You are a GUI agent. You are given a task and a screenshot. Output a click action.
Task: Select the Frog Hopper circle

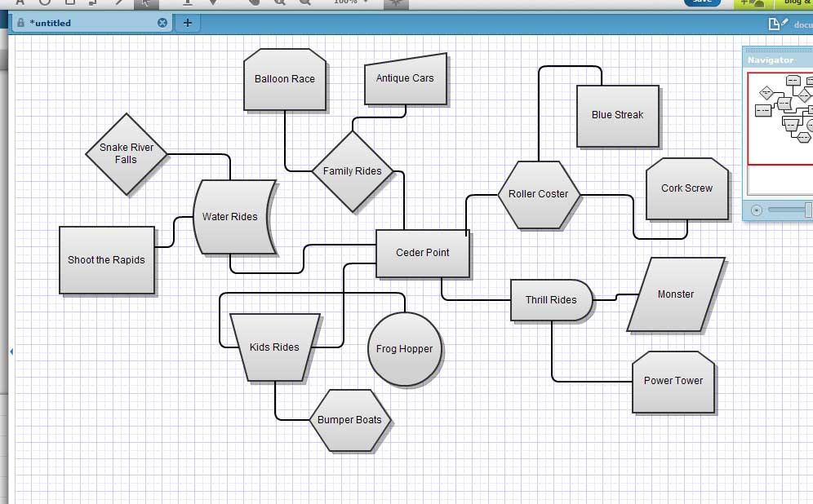point(405,349)
